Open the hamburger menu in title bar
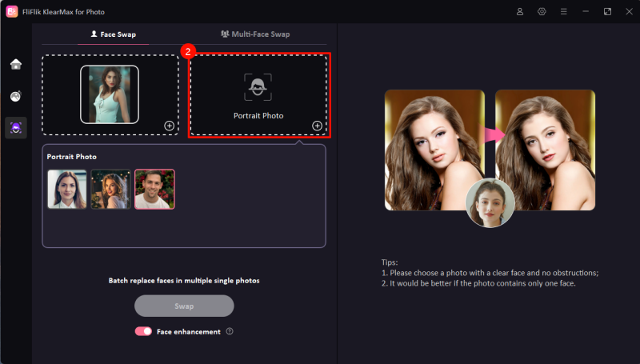640x364 pixels. [x=564, y=12]
